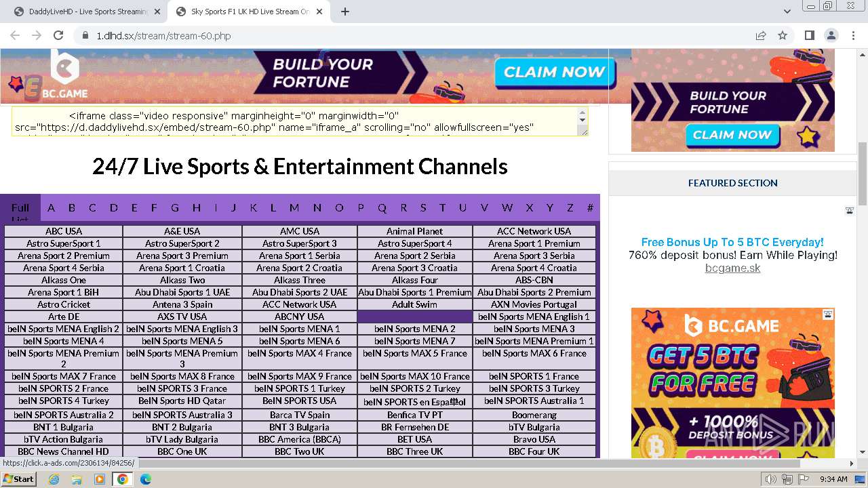Viewport: 868px width, 488px height.
Task: Click CLAIM NOW on the sidebar ad
Action: 732,135
